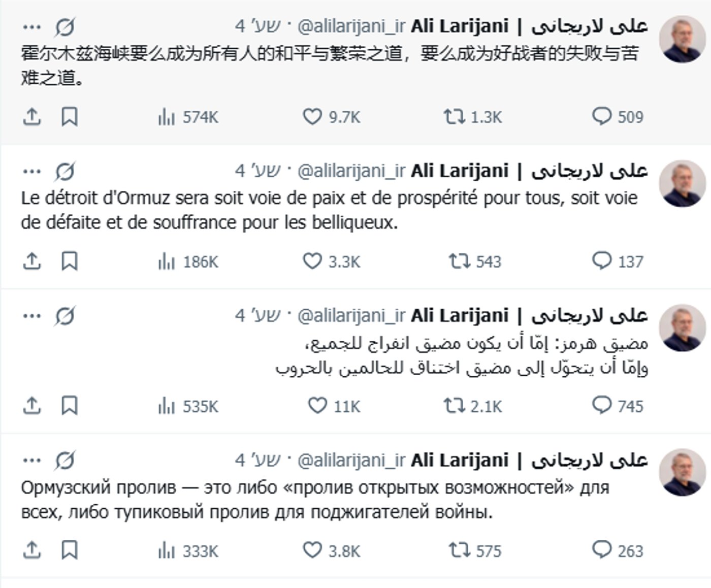Bookmark the Chinese Hormuz tweet

[70, 117]
